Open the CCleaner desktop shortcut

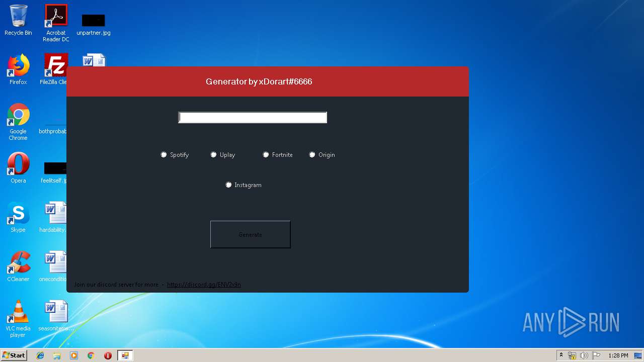pyautogui.click(x=18, y=266)
